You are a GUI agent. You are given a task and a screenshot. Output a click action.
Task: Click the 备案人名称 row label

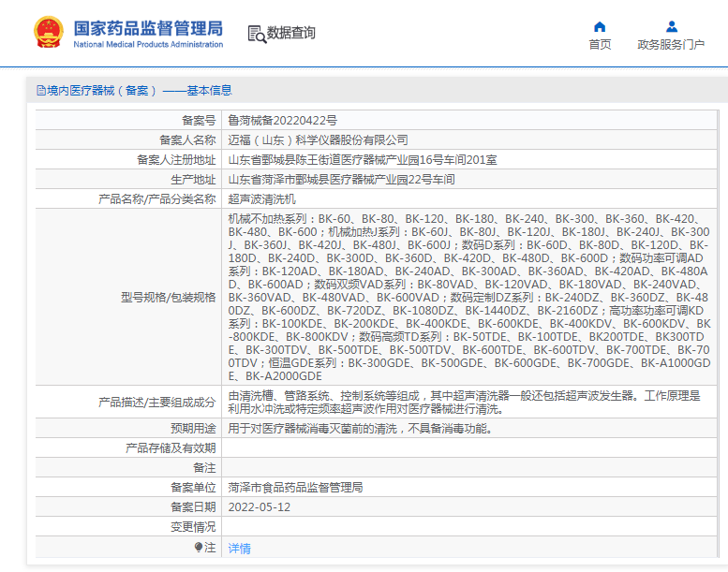pos(187,140)
